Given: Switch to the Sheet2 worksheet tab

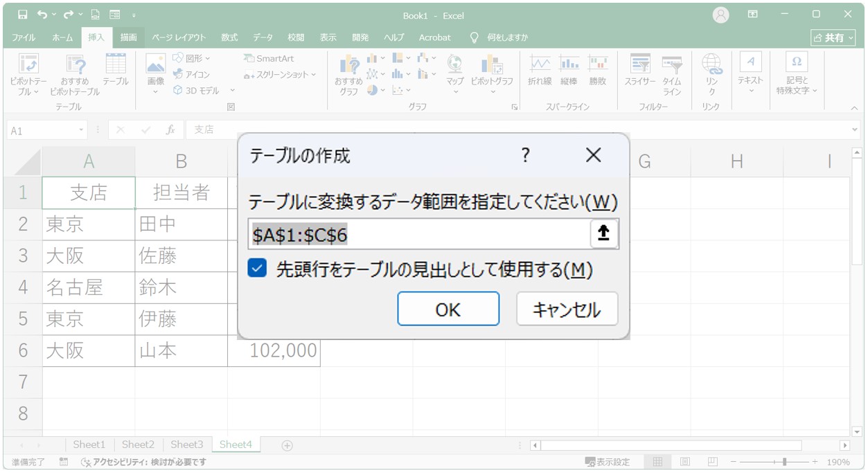Looking at the screenshot, I should [138, 445].
